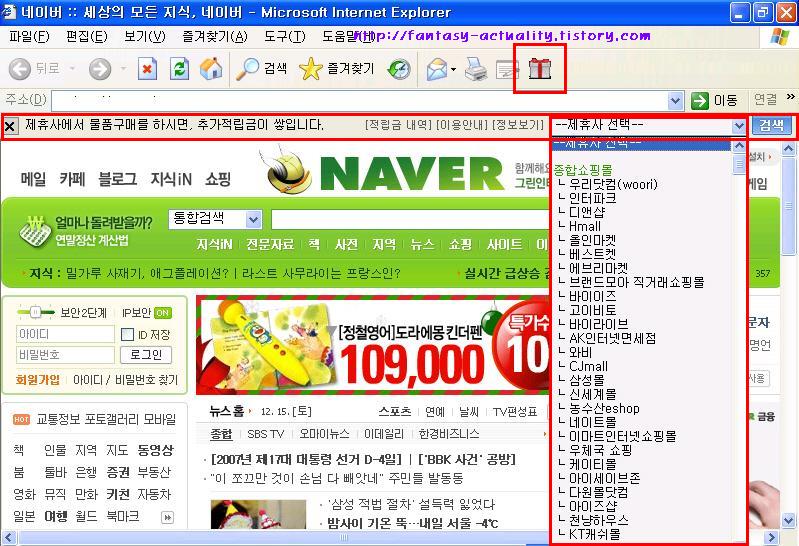Click the 아이디 input field
The height and width of the screenshot is (546, 799).
coord(65,334)
